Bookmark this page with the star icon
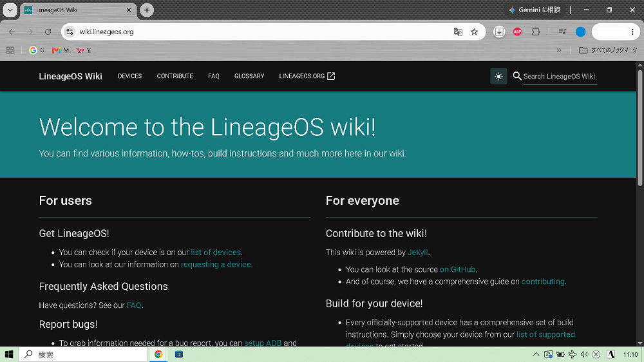 click(475, 32)
